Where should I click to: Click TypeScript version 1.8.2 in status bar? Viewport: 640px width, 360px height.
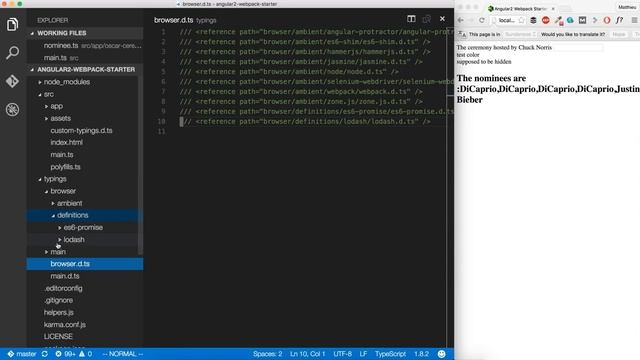pyautogui.click(x=421, y=354)
